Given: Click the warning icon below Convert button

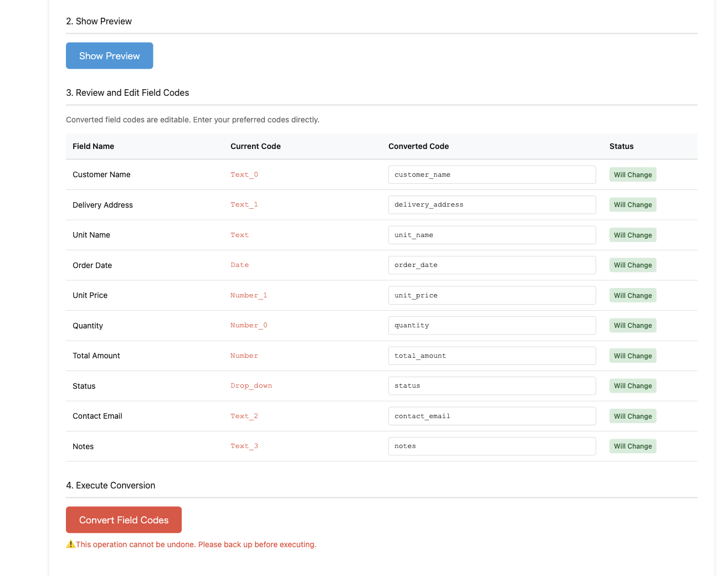Looking at the screenshot, I should pyautogui.click(x=70, y=544).
